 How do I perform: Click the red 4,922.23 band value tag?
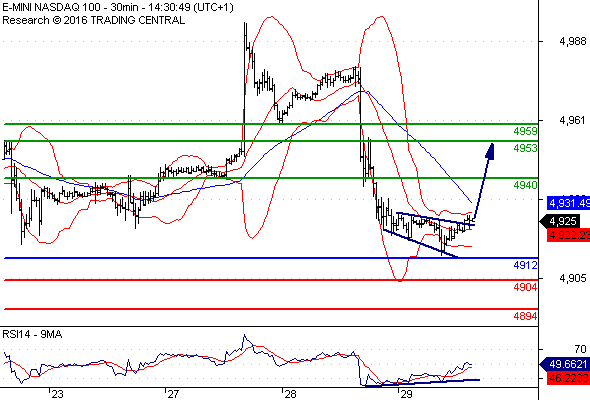[x=569, y=236]
